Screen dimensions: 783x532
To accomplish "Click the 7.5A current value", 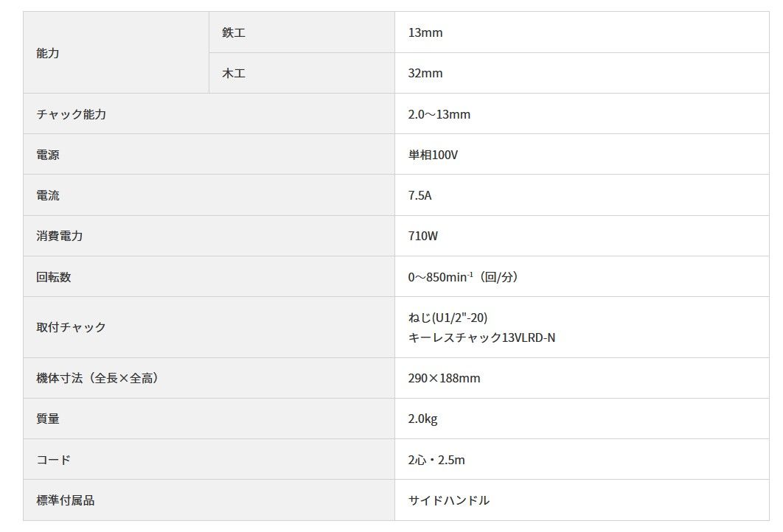I will pyautogui.click(x=420, y=195).
